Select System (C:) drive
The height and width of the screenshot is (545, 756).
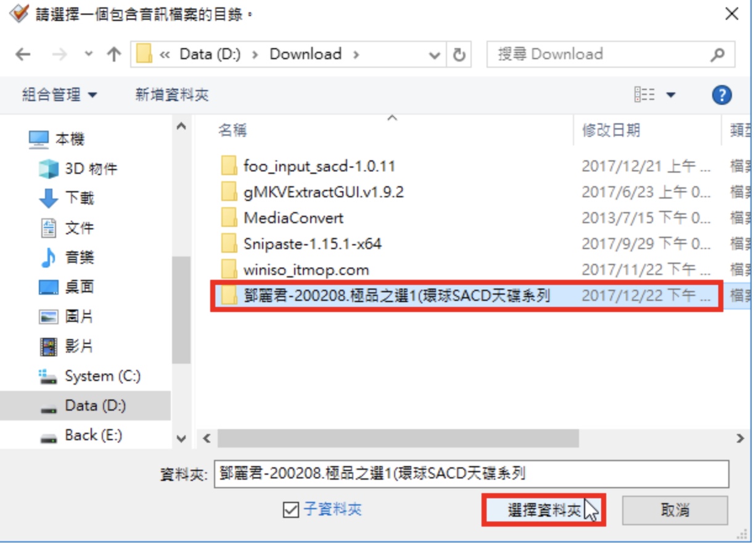pos(102,376)
